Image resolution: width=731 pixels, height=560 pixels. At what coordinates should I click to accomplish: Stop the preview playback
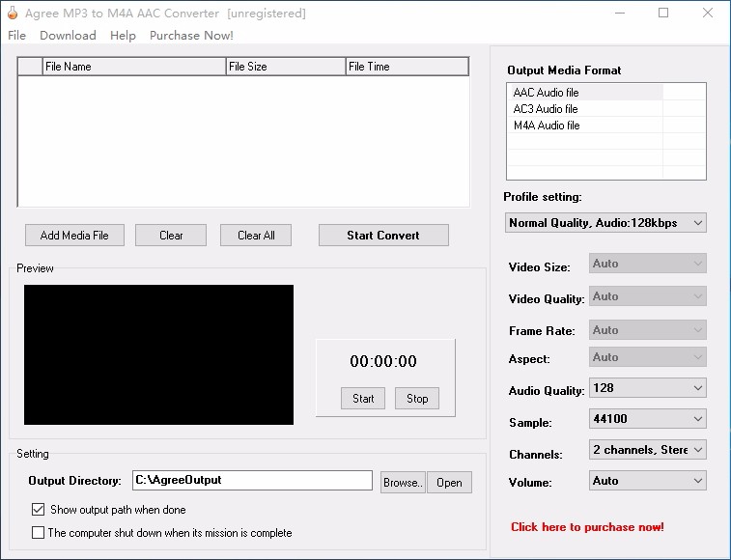pos(417,398)
